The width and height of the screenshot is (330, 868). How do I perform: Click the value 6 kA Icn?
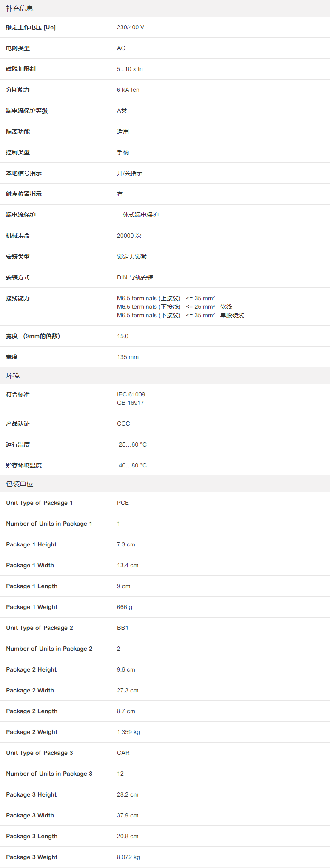[x=128, y=90]
